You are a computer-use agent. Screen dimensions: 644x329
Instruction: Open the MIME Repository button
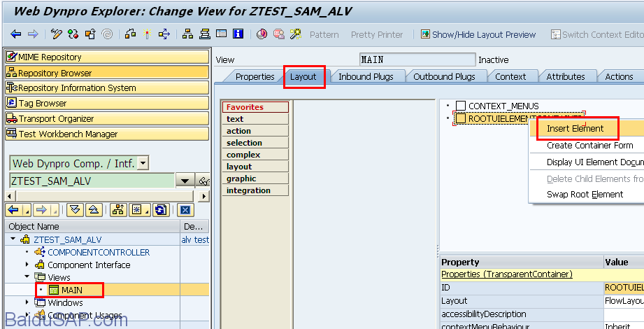(x=107, y=57)
